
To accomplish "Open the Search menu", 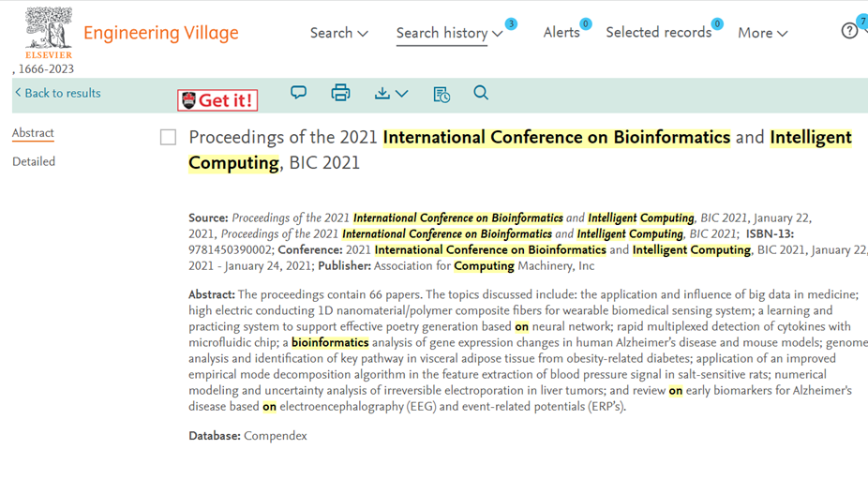I will pos(338,33).
